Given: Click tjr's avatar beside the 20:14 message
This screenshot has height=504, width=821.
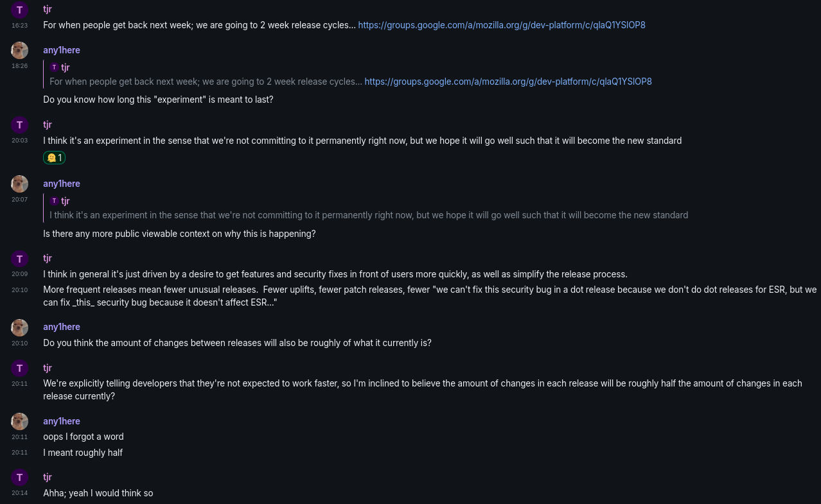Looking at the screenshot, I should point(19,477).
